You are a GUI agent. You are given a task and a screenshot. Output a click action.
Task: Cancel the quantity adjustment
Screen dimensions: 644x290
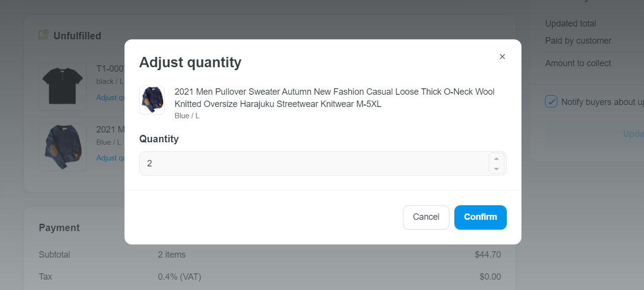tap(426, 217)
